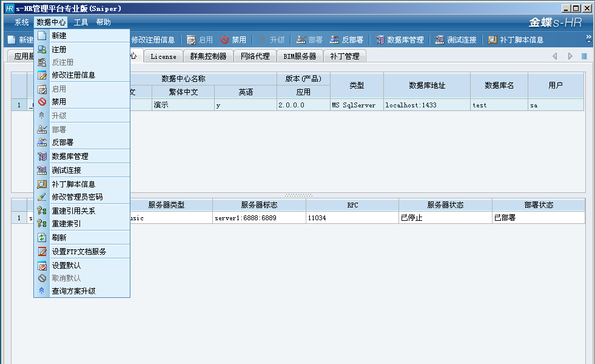Select the MS SqlServer cell
595x364 pixels.
pyautogui.click(x=357, y=105)
